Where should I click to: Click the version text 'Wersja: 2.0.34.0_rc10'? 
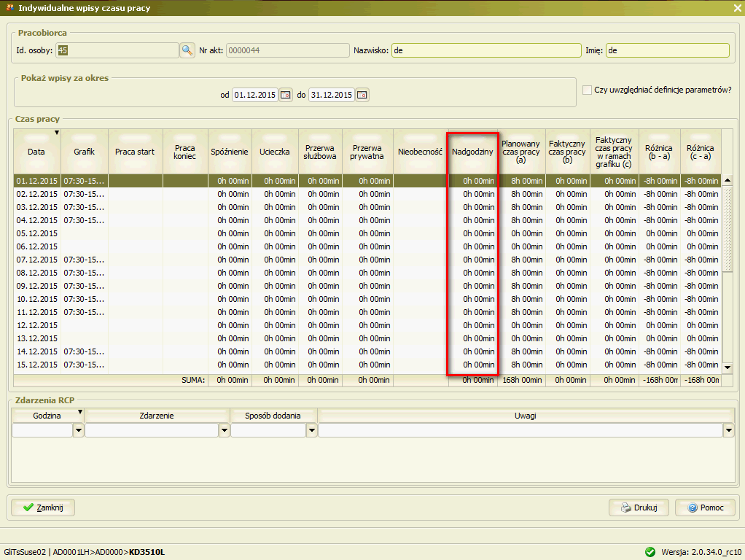701,552
